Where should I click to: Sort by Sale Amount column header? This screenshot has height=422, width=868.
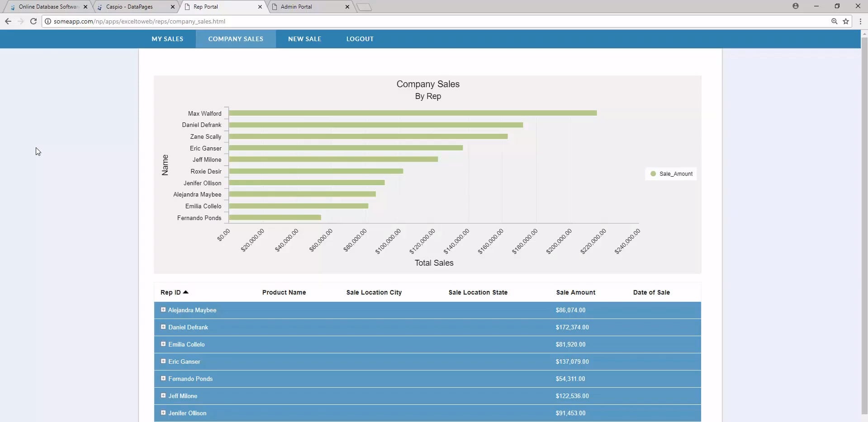pos(575,292)
